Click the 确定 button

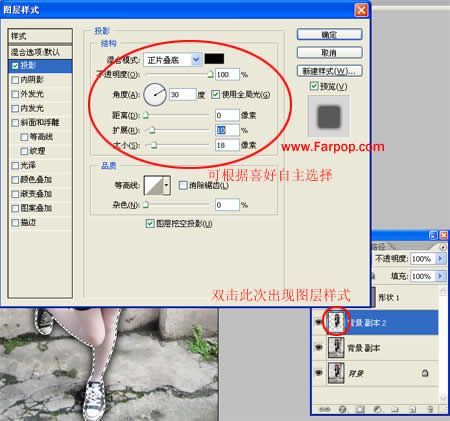tap(329, 35)
